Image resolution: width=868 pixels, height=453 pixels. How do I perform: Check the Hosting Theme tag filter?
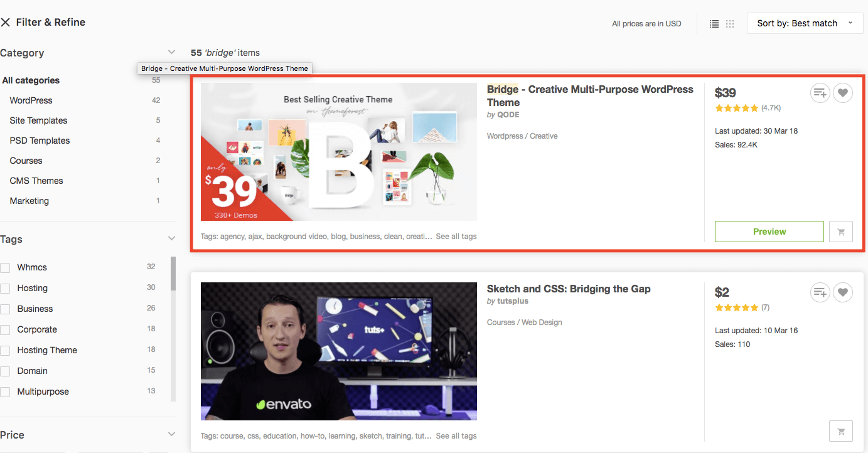click(5, 350)
